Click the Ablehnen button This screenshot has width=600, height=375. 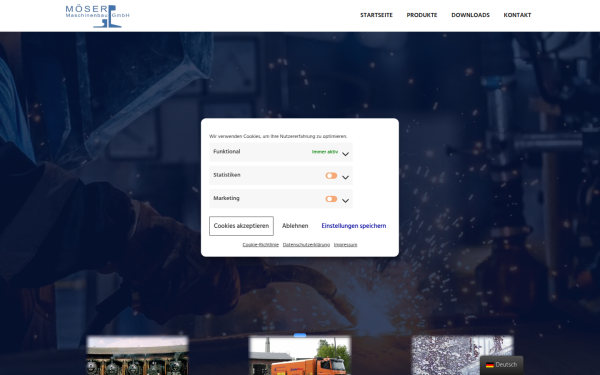tap(295, 226)
